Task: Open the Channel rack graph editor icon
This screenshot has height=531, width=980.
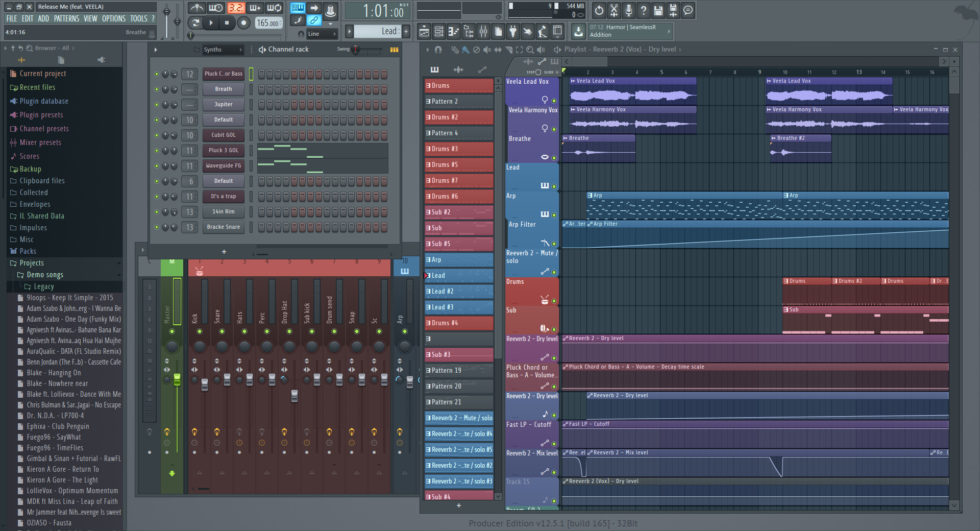Action: pyautogui.click(x=394, y=50)
